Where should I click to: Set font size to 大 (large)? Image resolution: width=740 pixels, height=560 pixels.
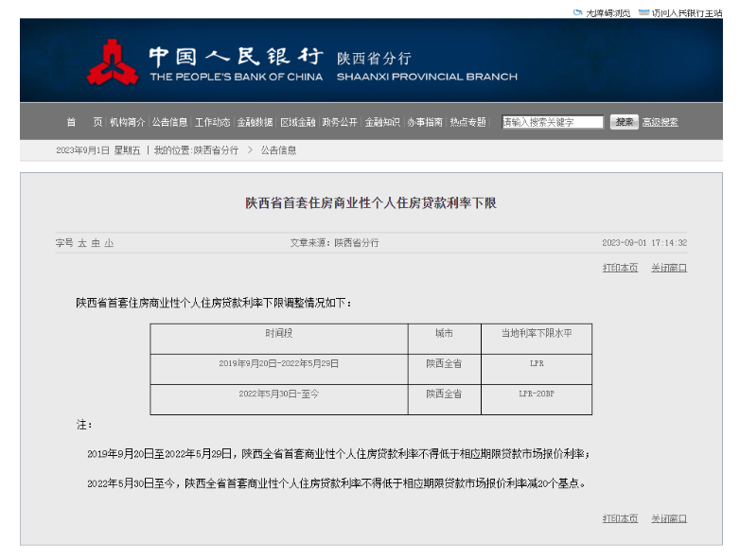point(82,243)
